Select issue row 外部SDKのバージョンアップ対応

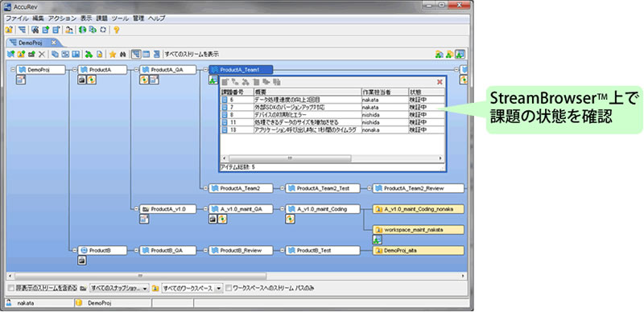[x=332, y=107]
